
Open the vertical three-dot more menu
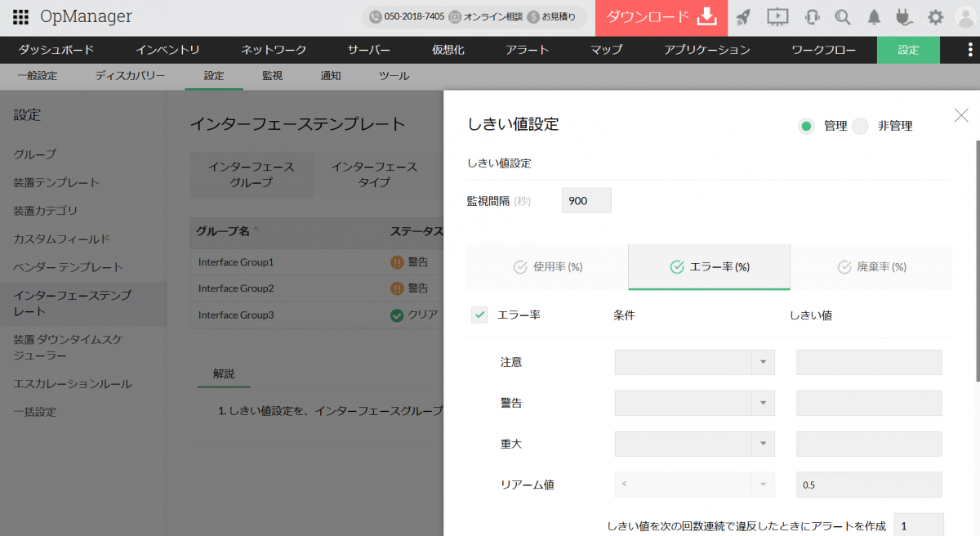click(x=969, y=50)
